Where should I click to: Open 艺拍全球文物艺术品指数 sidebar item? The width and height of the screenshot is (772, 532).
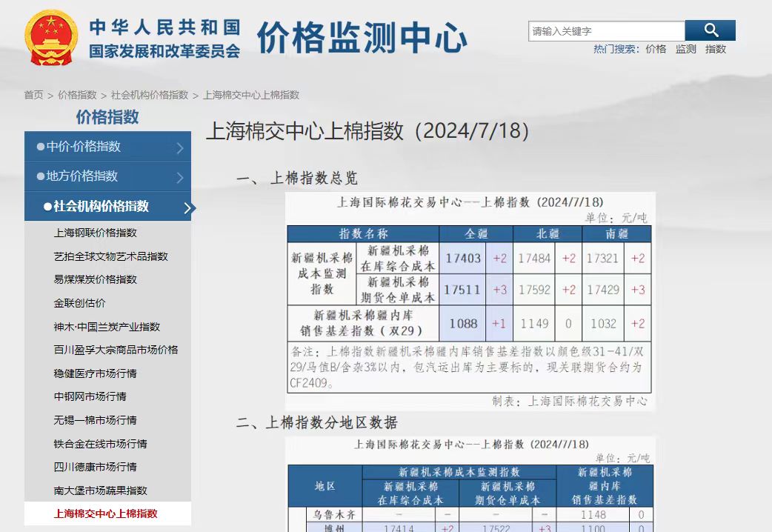coord(110,256)
